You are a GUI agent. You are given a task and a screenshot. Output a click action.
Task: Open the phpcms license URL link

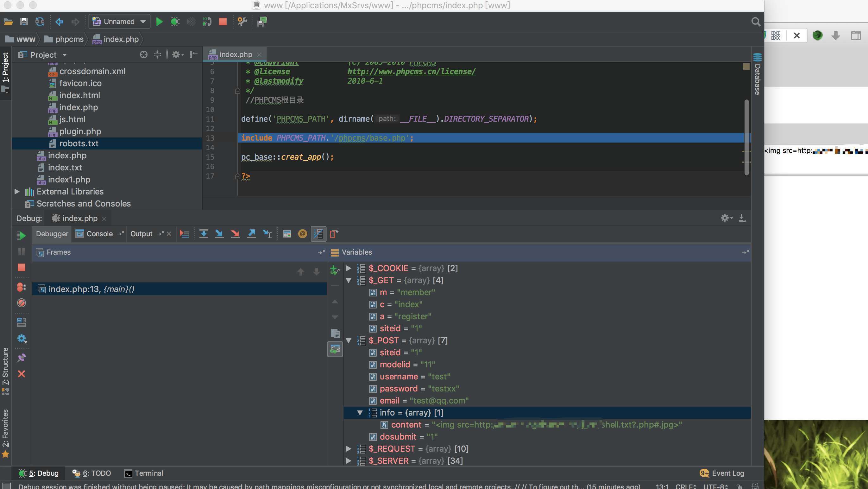click(x=412, y=72)
